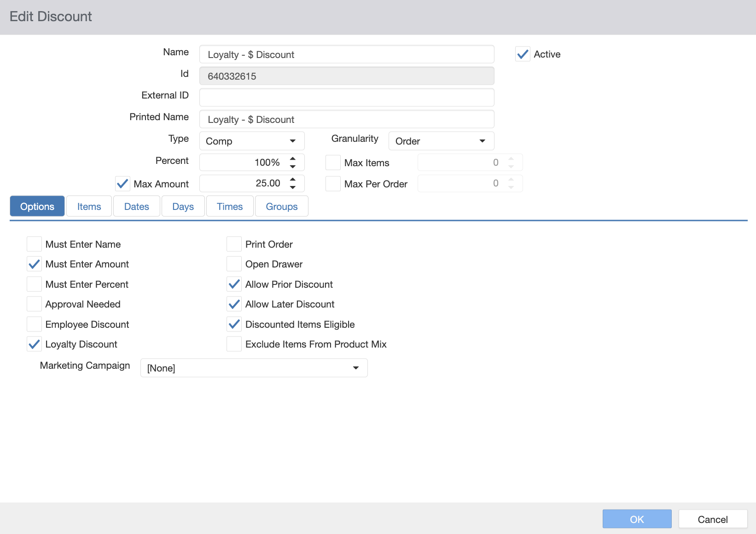
Task: Decrease the Max Amount with down arrow
Action: click(293, 187)
